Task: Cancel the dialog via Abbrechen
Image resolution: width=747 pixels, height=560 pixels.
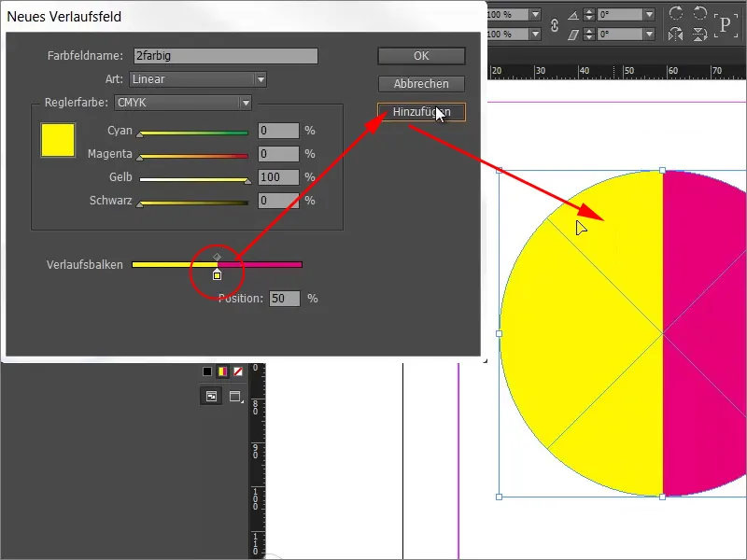Action: (421, 83)
